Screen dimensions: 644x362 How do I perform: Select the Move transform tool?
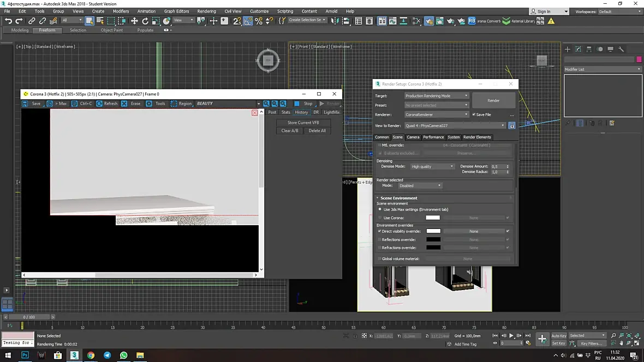(134, 21)
